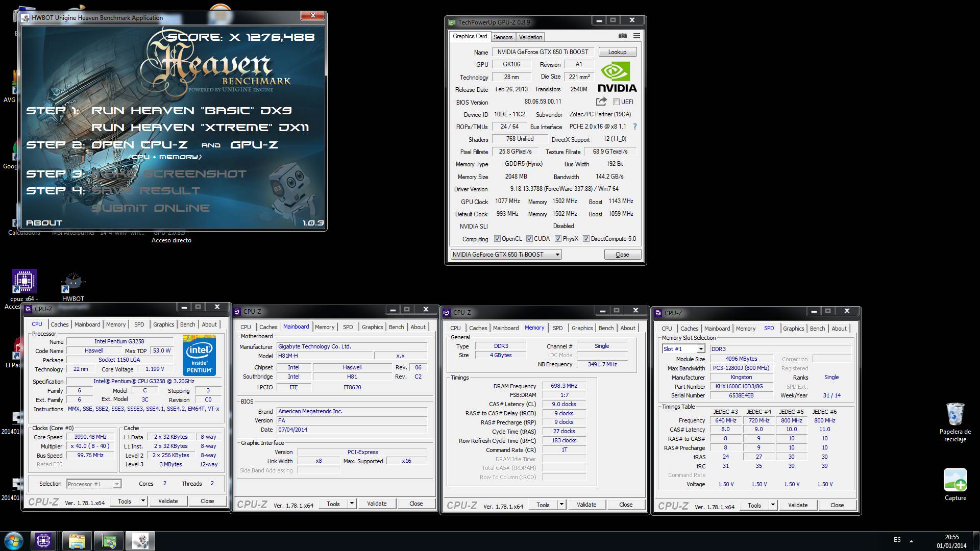Click the taskbar clock showing 20:55
This screenshot has width=980, height=551.
[951, 541]
